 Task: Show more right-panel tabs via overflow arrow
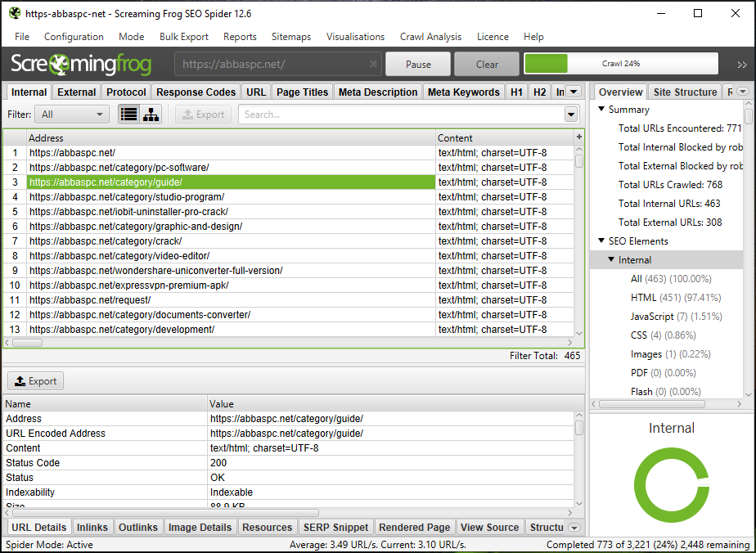coord(743,92)
